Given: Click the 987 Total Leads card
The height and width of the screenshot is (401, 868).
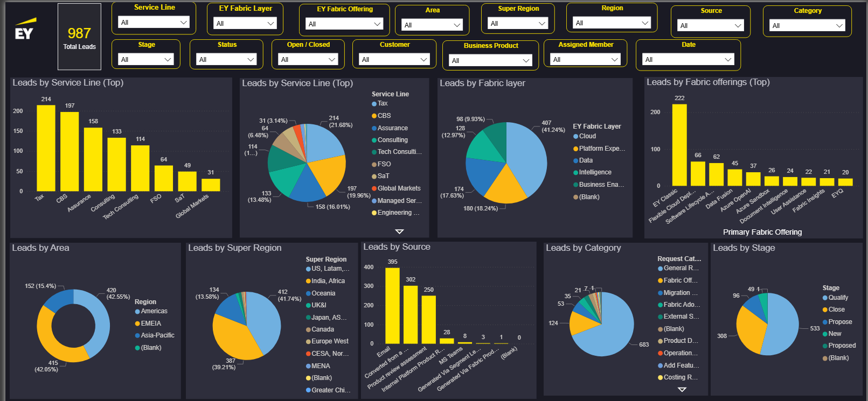Looking at the screenshot, I should click(79, 38).
